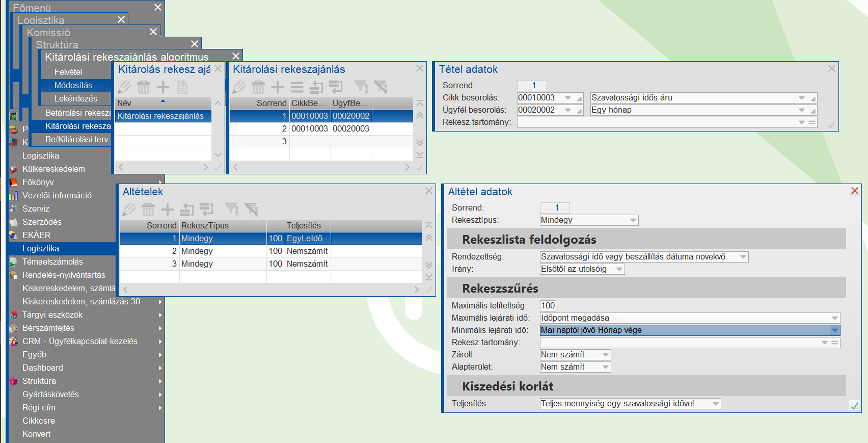Open the Külkereskedelem menu item
Image resolution: width=868 pixels, height=443 pixels.
53,169
